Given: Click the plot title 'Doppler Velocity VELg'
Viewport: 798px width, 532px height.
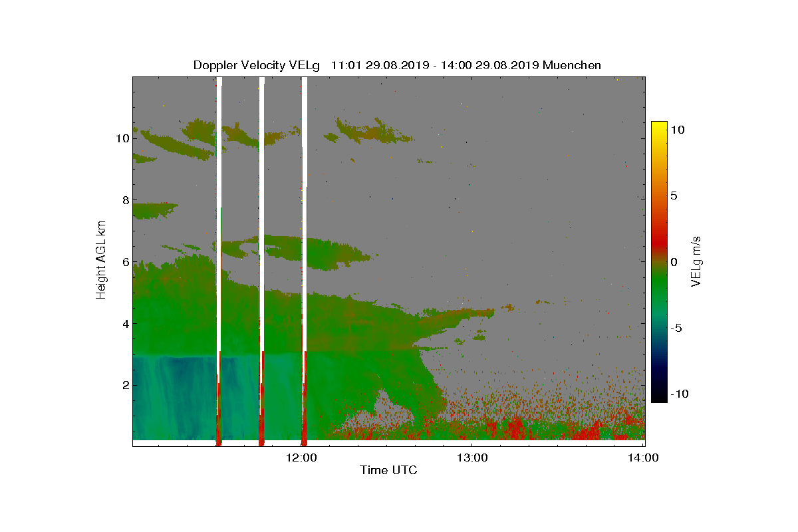Looking at the screenshot, I should click(257, 65).
